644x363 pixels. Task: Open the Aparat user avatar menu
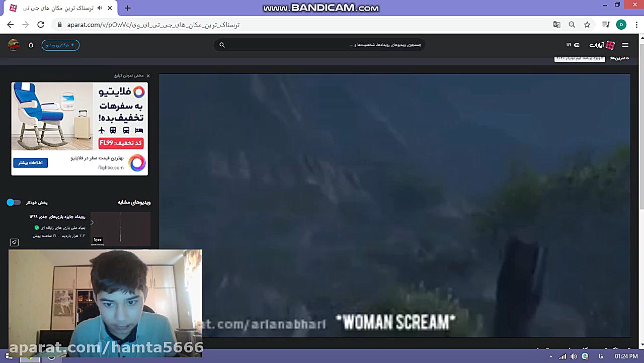14,45
